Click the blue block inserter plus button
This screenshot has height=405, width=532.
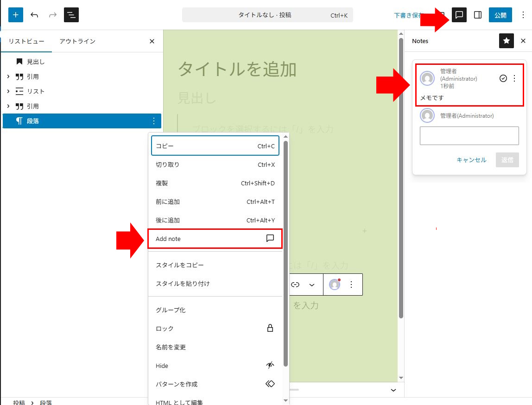(16, 15)
